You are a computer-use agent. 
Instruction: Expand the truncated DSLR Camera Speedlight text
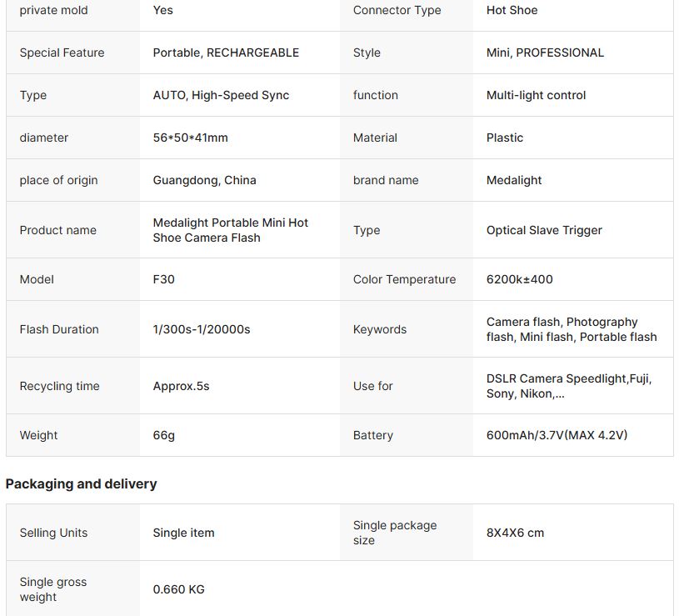coord(568,386)
